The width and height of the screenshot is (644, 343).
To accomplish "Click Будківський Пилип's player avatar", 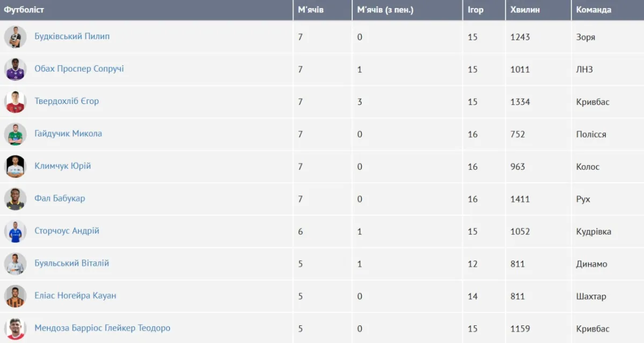I will (15, 37).
